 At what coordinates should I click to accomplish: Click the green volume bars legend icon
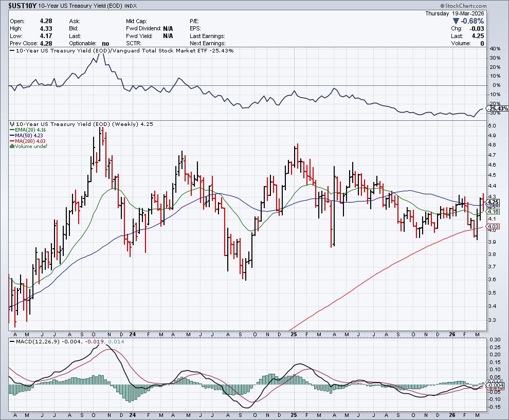(12, 147)
